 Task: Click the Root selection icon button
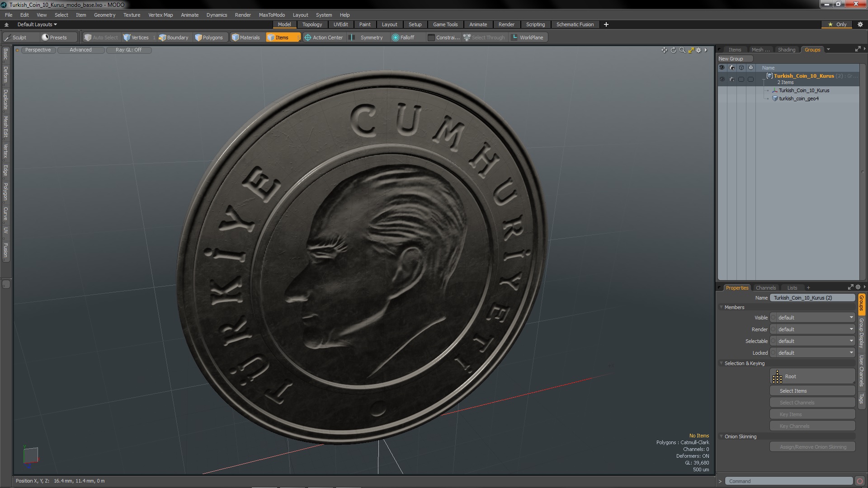[812, 376]
